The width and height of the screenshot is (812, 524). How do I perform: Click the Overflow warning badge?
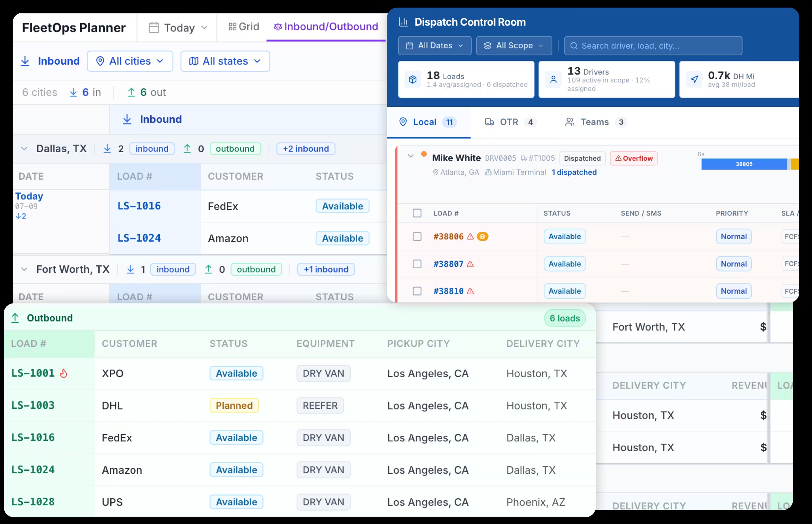(x=633, y=159)
